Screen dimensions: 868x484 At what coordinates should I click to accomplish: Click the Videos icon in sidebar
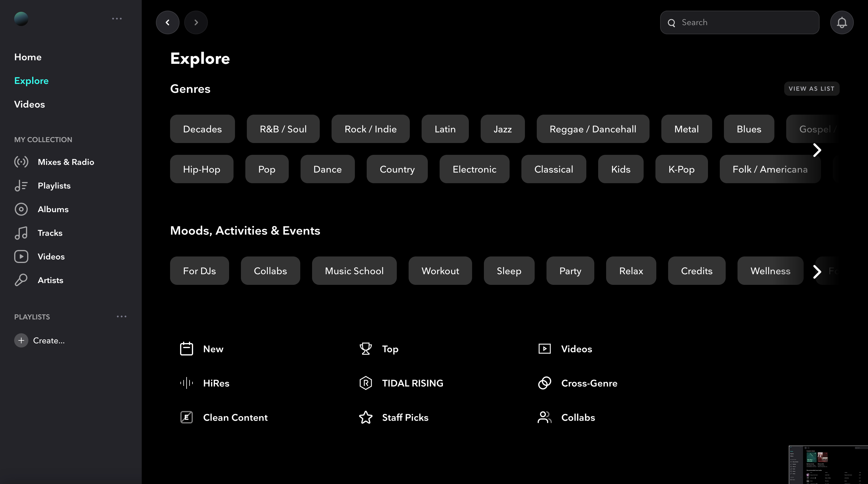[22, 256]
